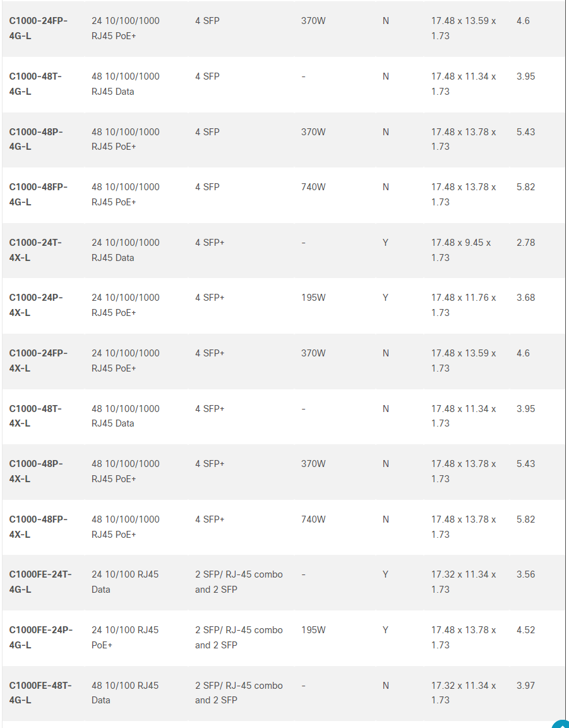Click the 17.48 x 9.45 x 1.73 dimensions

[461, 250]
